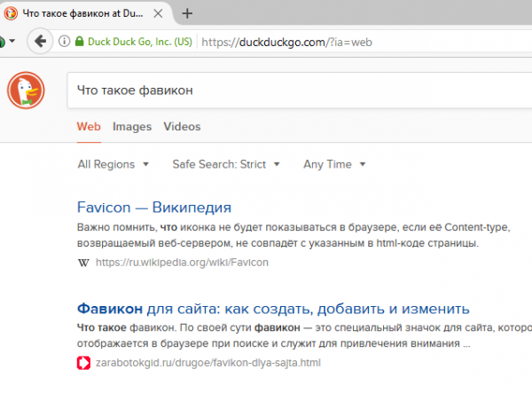The height and width of the screenshot is (393, 532).
Task: Click the browser back arrow button
Action: (x=39, y=42)
